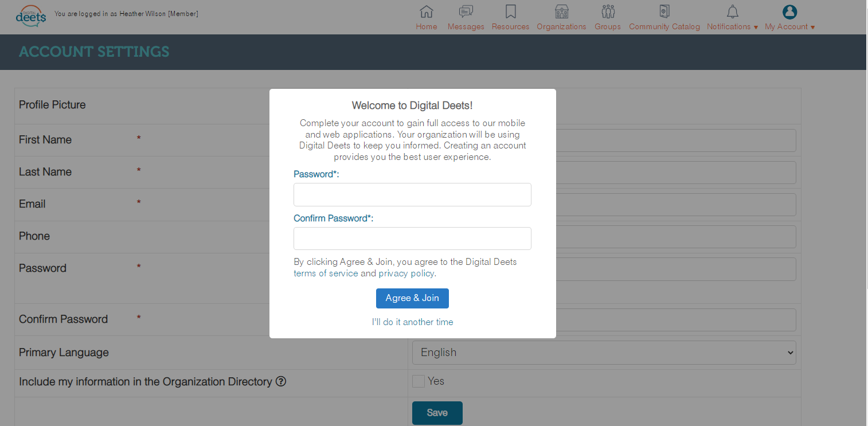Click the Profile Picture row label
This screenshot has width=868, height=426.
52,105
